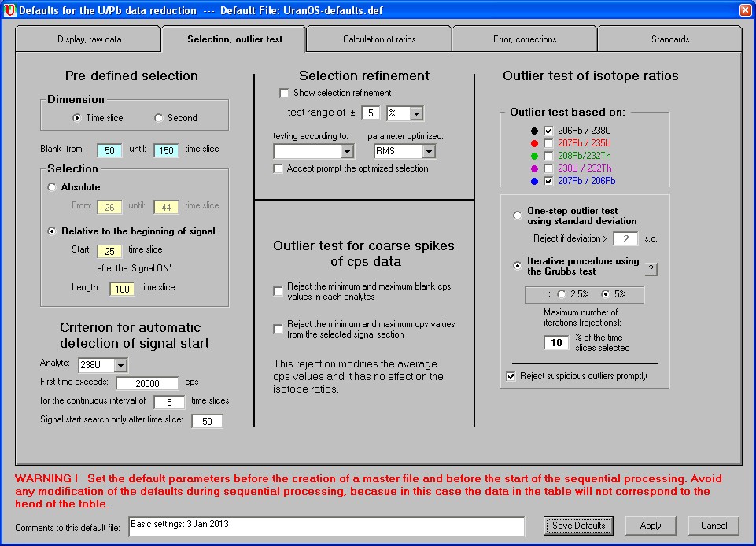Uncheck the 206Pb / 238U outlier test
The image size is (756, 546).
coord(548,131)
